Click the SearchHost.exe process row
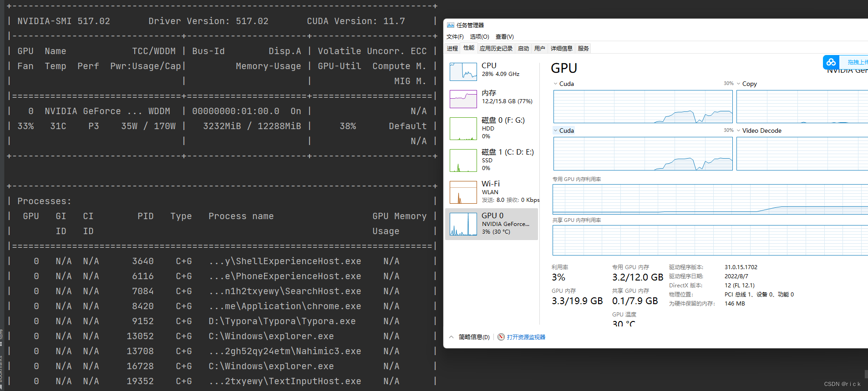The height and width of the screenshot is (391, 868). click(222, 291)
